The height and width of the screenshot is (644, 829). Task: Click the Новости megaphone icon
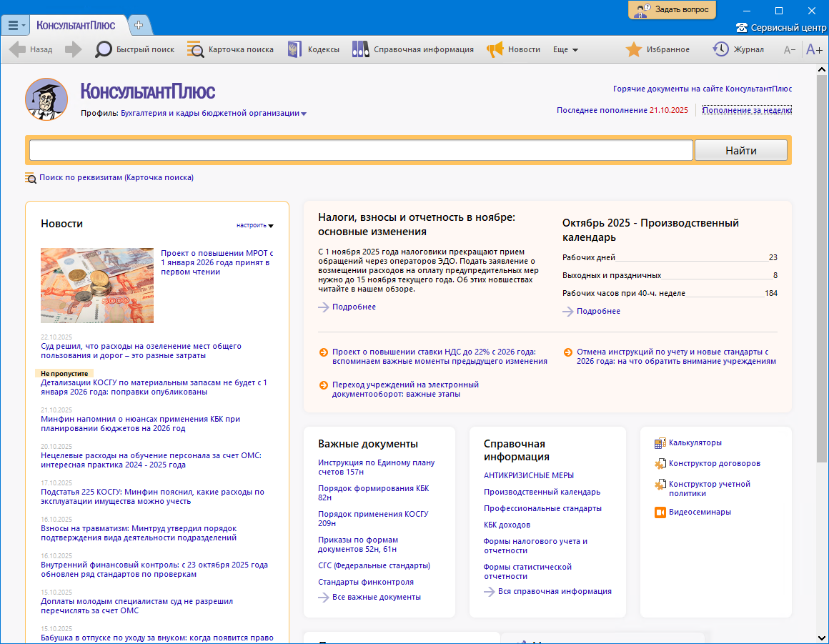point(495,49)
